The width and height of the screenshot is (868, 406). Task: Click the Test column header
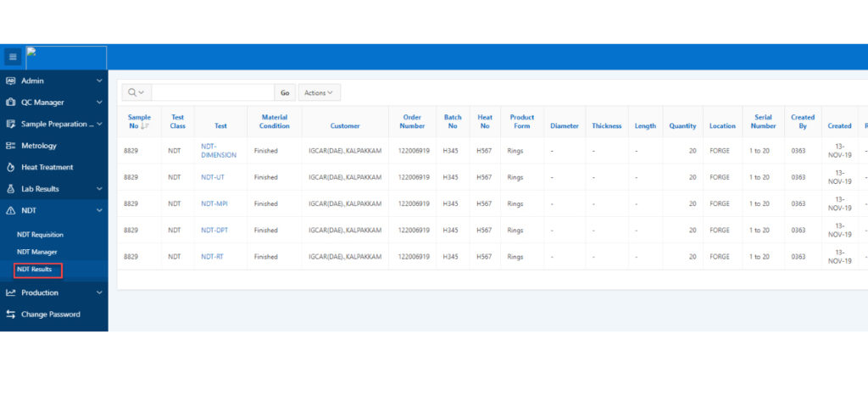tap(220, 126)
